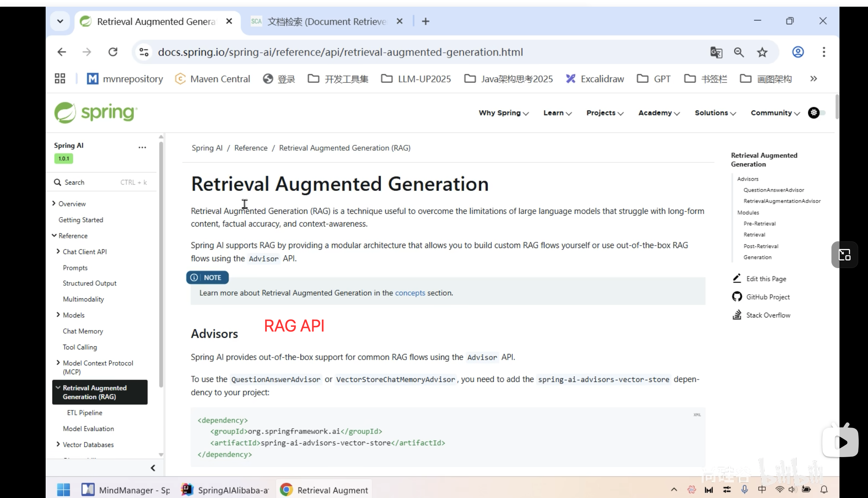Click the Google Translate page icon

716,52
